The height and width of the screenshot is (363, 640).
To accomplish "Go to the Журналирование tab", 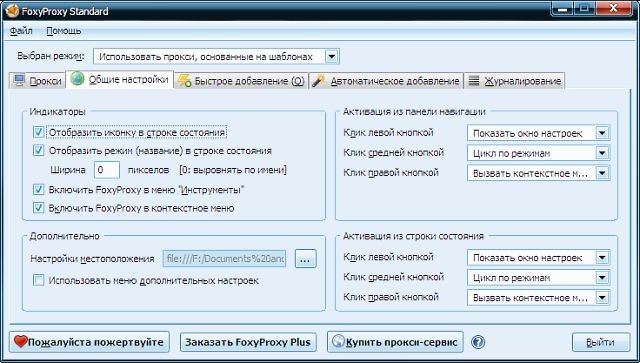I will click(x=514, y=81).
